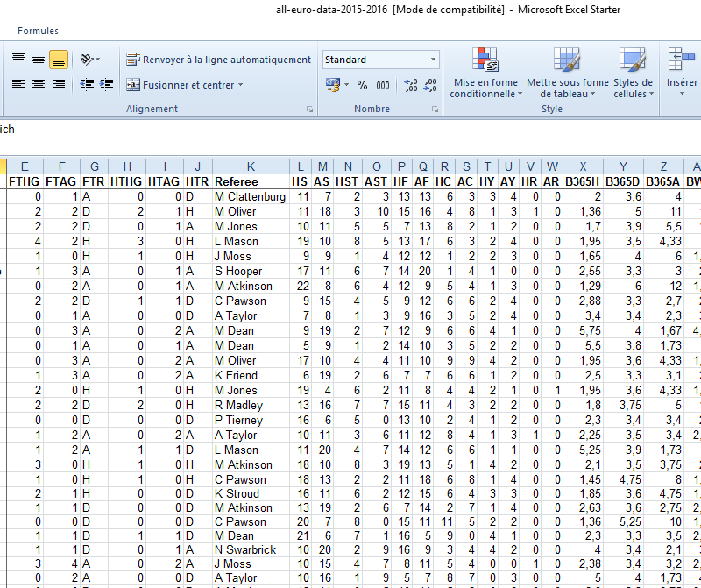Apply middle vertical alignment
The height and width of the screenshot is (588, 701).
point(39,60)
